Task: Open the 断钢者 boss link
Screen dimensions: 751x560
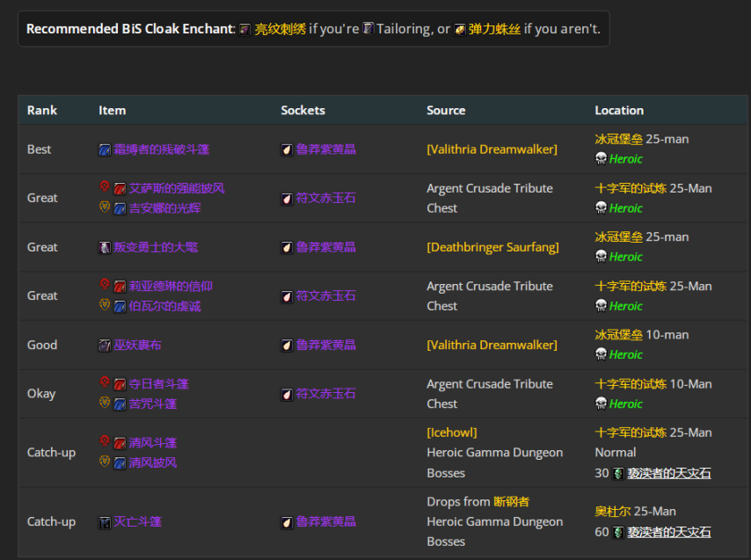Action: (511, 501)
